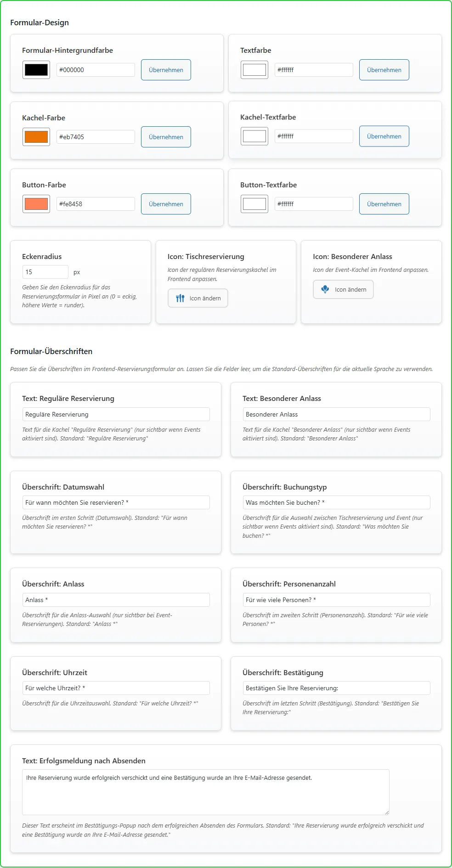This screenshot has width=452, height=868.
Task: Click the #eb7405 hex code field
Action: click(x=96, y=137)
